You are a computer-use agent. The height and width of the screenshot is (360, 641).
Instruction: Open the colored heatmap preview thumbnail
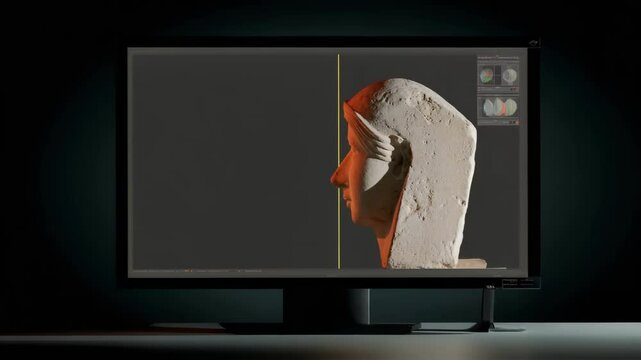click(486, 76)
